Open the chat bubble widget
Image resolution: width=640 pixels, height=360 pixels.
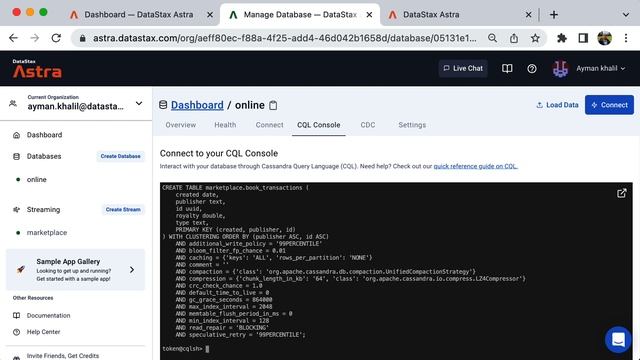[x=618, y=339]
